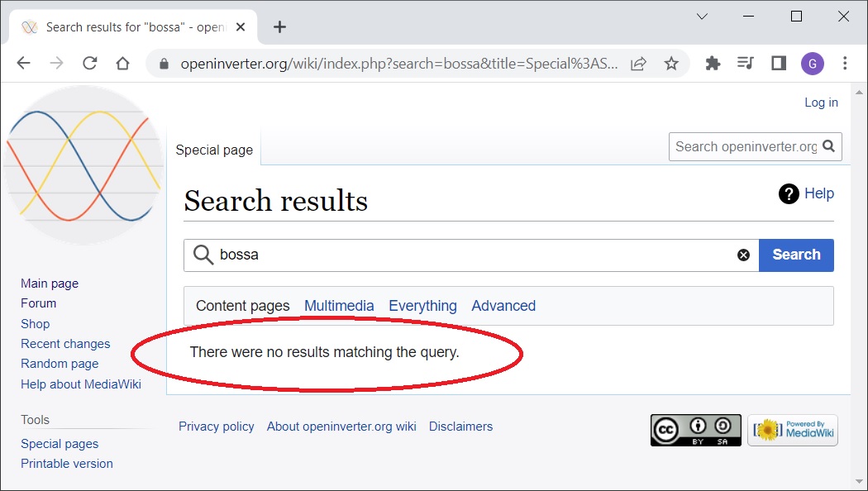868x491 pixels.
Task: Open the Google profile avatar menu
Action: 812,64
